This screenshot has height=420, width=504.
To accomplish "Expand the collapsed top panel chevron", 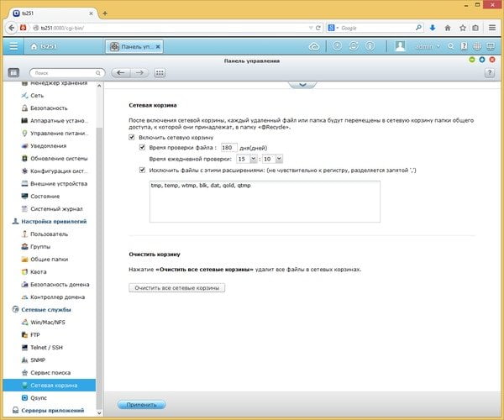I will pyautogui.click(x=302, y=85).
